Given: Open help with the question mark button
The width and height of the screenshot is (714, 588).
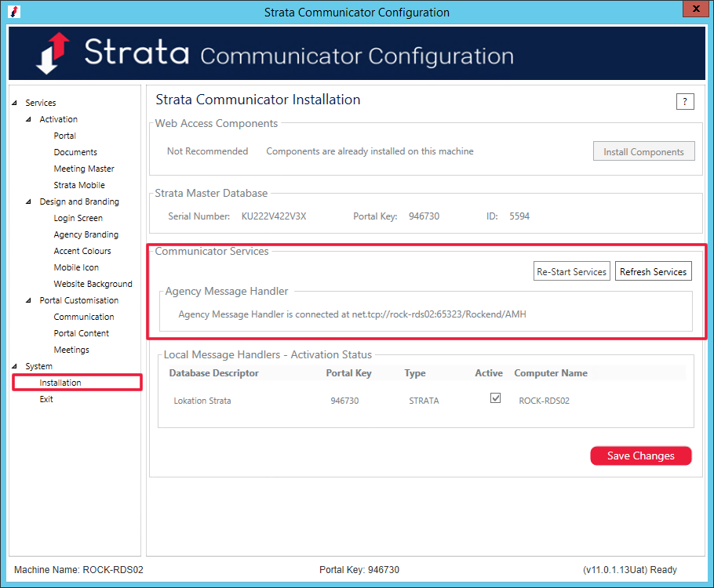Looking at the screenshot, I should pyautogui.click(x=685, y=101).
